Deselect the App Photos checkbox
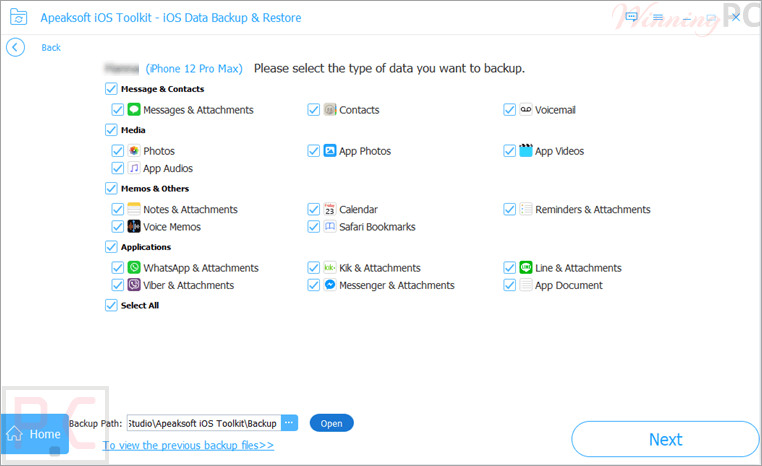The width and height of the screenshot is (762, 466). click(x=313, y=151)
